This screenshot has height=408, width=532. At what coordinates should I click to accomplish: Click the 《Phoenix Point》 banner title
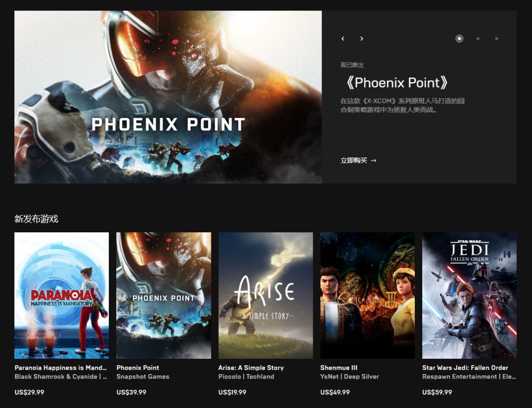pyautogui.click(x=396, y=83)
